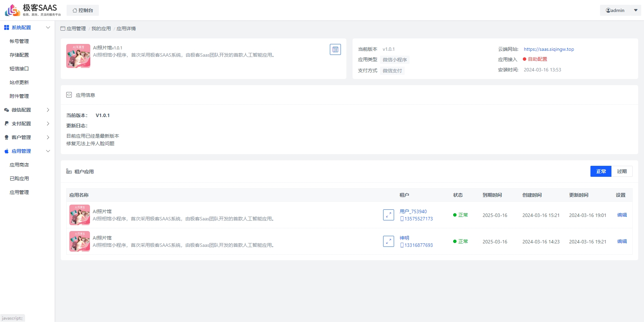Viewport: 644px width, 322px height.
Task: Click the 应用信息 code icon
Action: 69,95
